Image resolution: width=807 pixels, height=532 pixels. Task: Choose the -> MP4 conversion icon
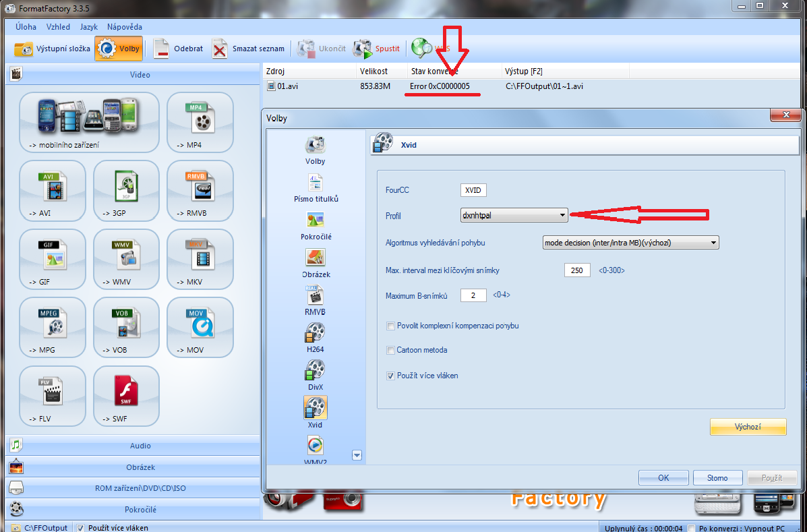pyautogui.click(x=200, y=123)
